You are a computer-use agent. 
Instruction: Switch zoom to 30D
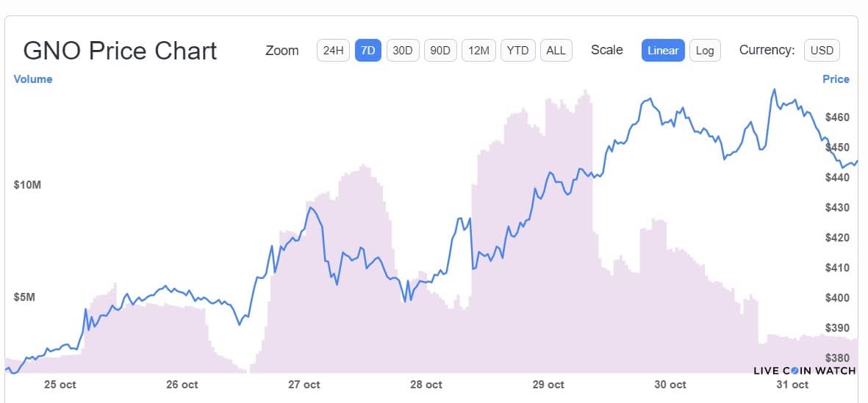tap(402, 51)
